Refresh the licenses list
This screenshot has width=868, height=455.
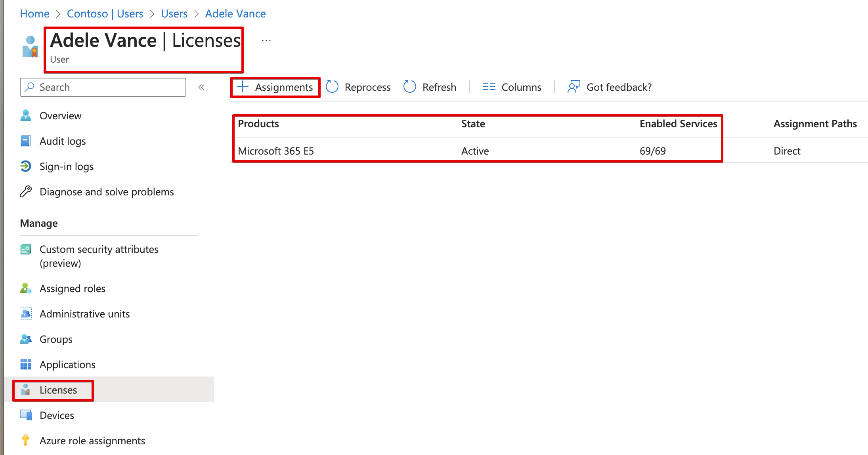click(x=430, y=87)
